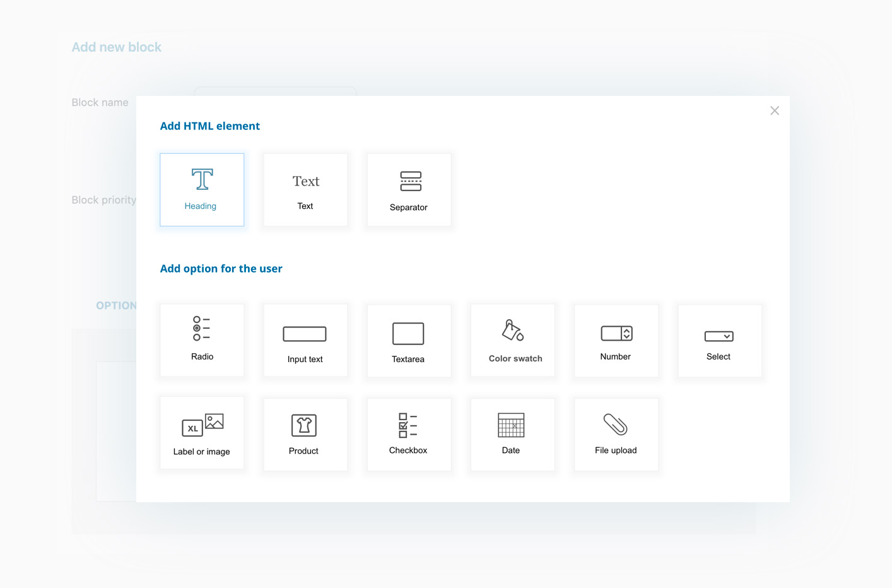Select the Number option type
The height and width of the screenshot is (588, 892).
[616, 341]
